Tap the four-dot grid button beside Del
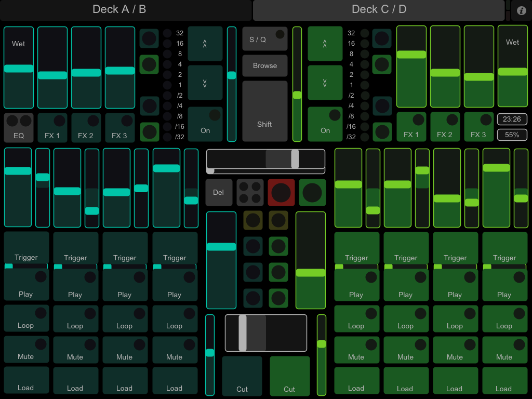This screenshot has width=532, height=399. click(x=250, y=193)
